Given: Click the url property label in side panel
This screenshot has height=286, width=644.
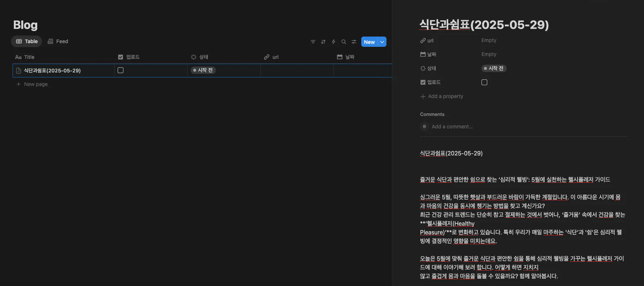Looking at the screenshot, I should 427,41.
